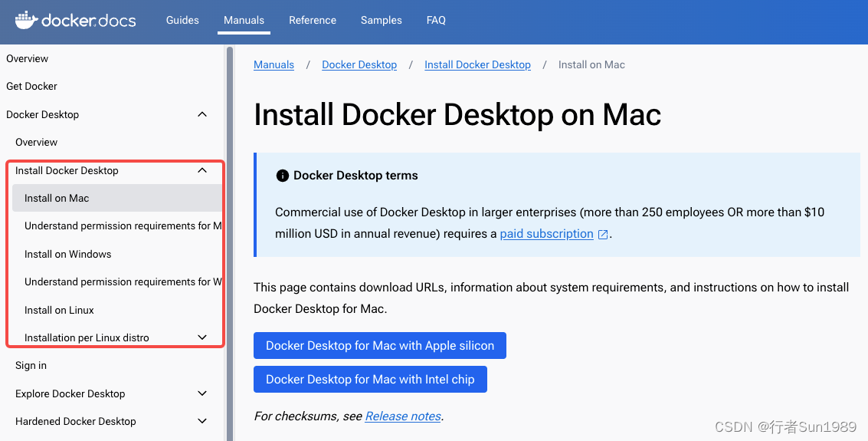868x441 pixels.
Task: Click the Install Docker Desktop sidebar label
Action: (x=67, y=170)
